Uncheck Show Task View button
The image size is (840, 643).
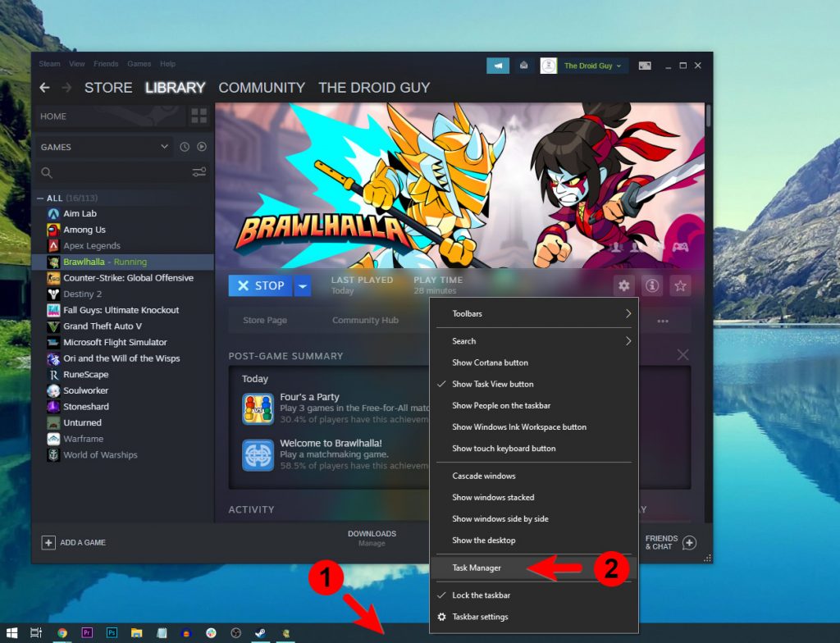(534, 384)
